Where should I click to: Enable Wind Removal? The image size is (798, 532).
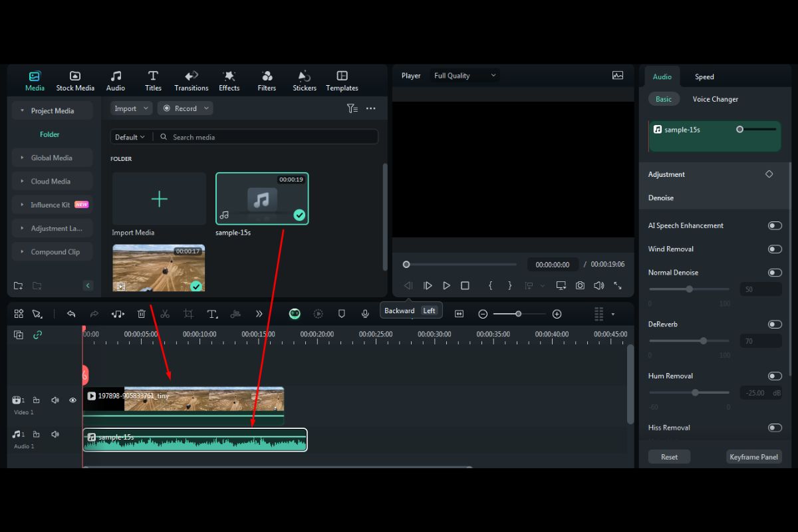(775, 249)
